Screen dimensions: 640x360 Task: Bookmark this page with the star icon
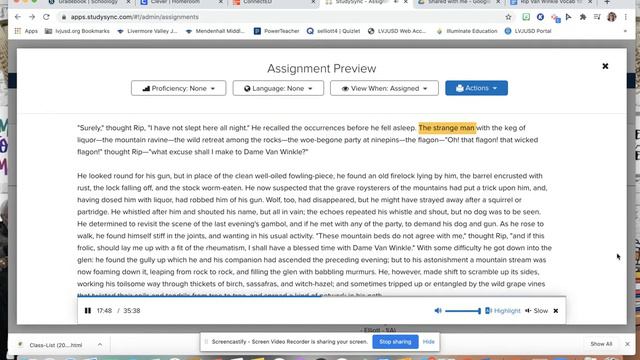tap(508, 17)
